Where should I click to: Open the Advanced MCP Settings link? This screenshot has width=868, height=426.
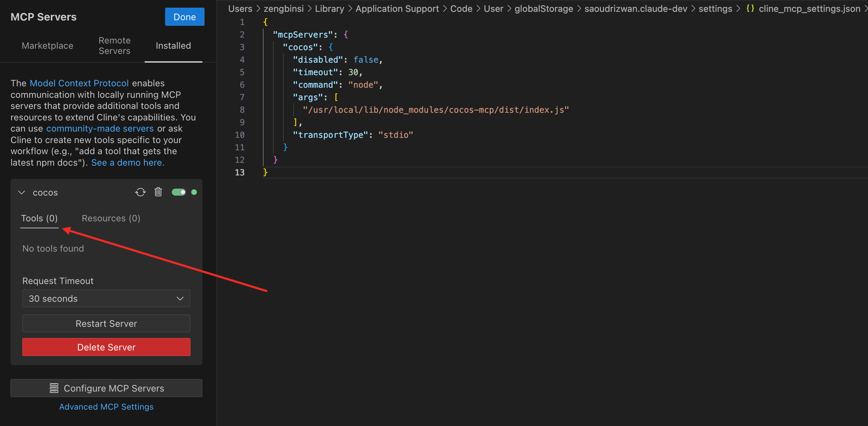point(106,407)
